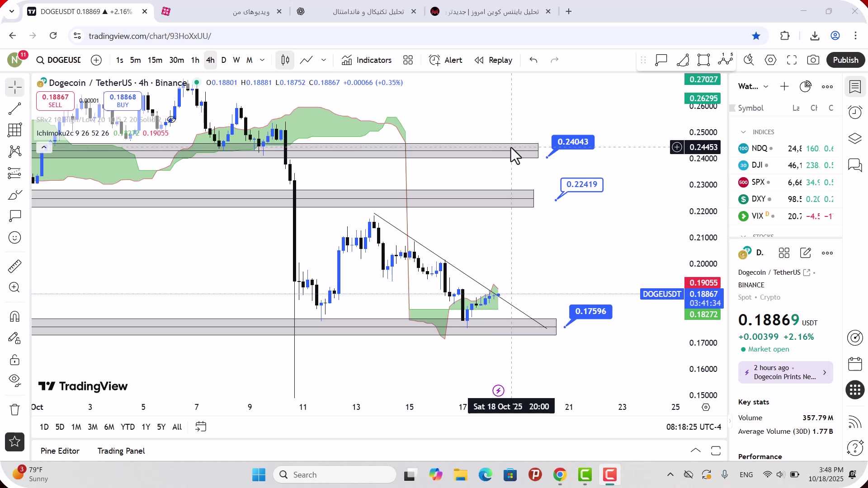
Task: Select the trend line drawing tool
Action: point(15,108)
